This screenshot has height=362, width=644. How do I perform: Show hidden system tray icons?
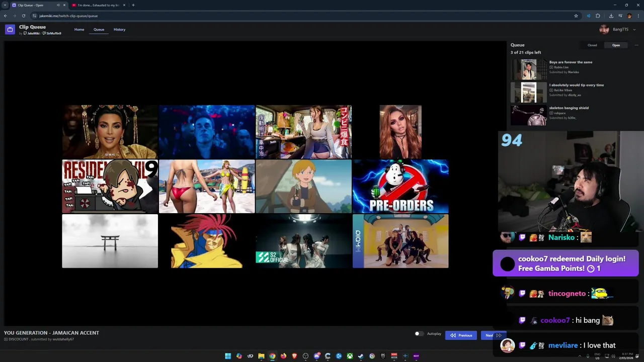point(579,356)
